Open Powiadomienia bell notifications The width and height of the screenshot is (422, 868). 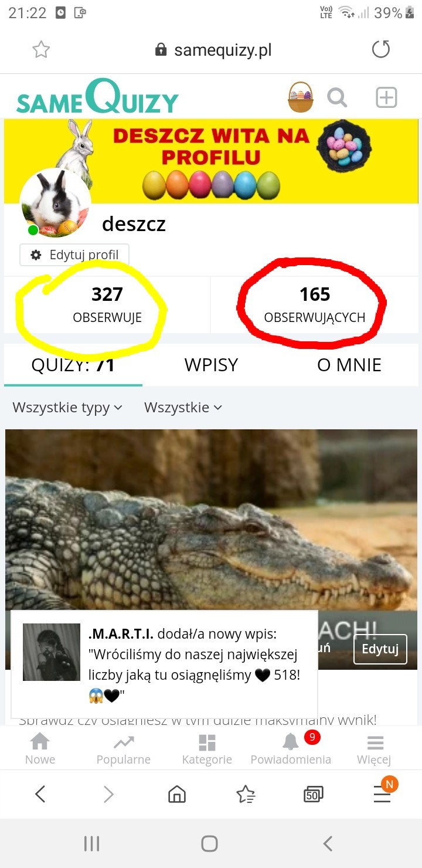pos(291,749)
